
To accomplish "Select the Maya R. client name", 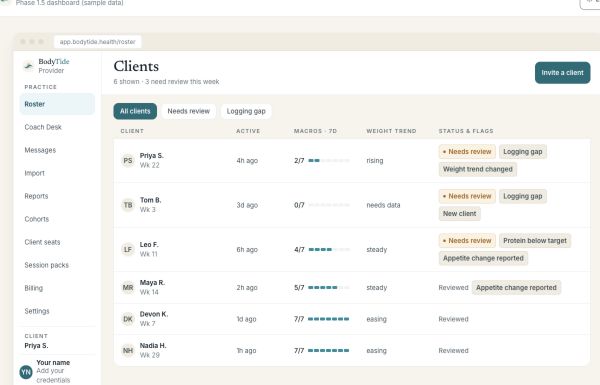I will [x=152, y=282].
